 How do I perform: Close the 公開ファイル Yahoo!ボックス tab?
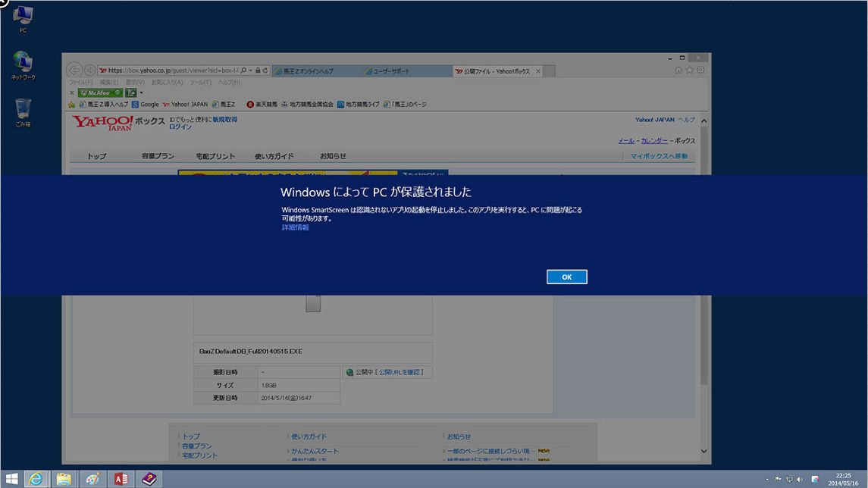click(538, 70)
